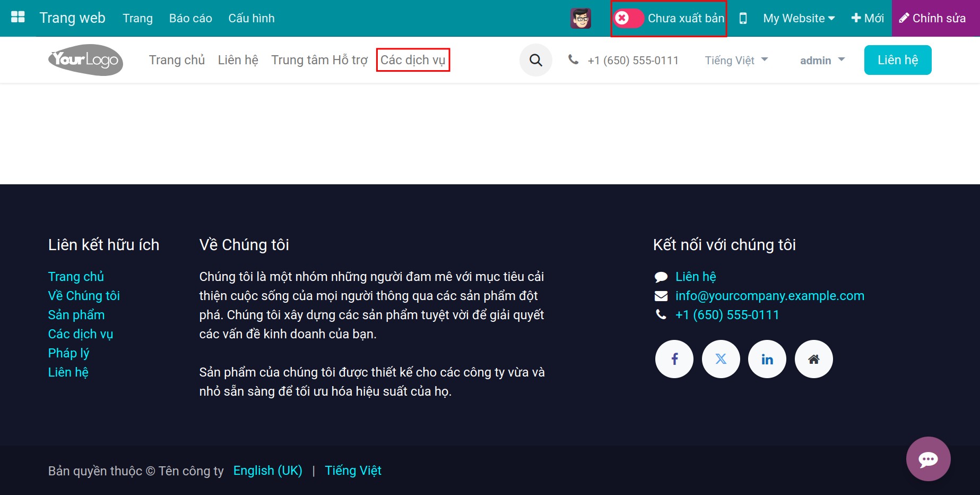Click the home social icon in footer

[814, 359]
